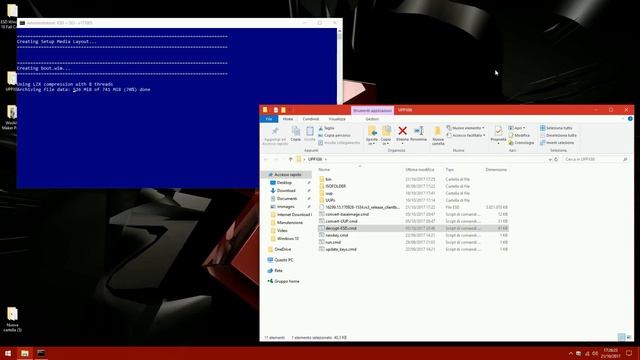
Task: Open the Accesso facilitato dropdown
Action: [x=466, y=135]
